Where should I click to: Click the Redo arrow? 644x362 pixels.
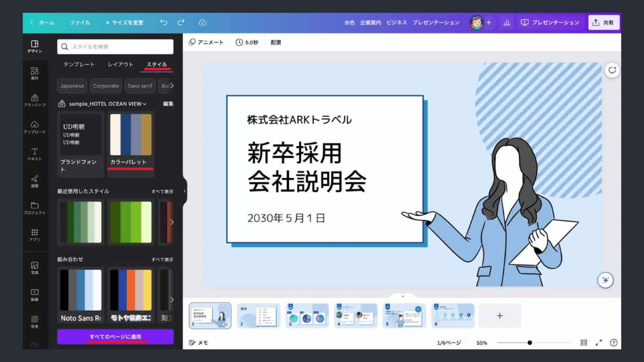(181, 23)
